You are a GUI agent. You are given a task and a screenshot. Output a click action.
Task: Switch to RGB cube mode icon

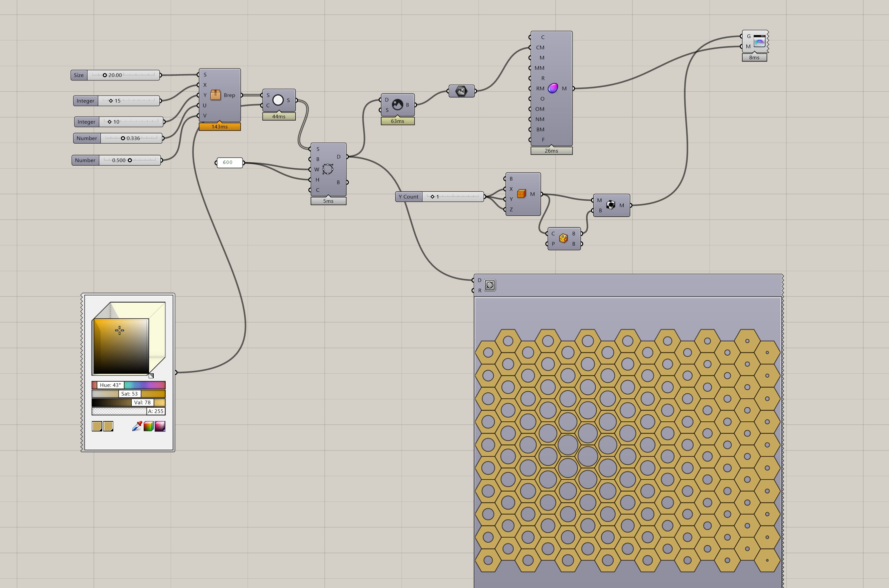click(x=149, y=426)
